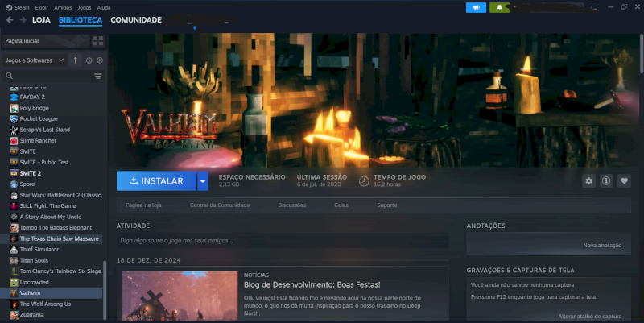Screen dimensions: 644x323
Task: Select A Story About My Uncle
Action: (x=52, y=217)
